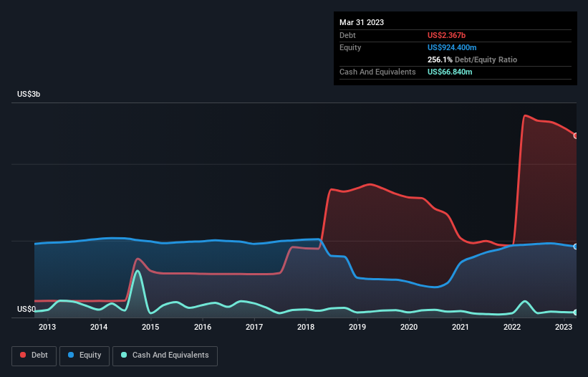
Task: Click the teal Cash legend dot
Action: (124, 355)
